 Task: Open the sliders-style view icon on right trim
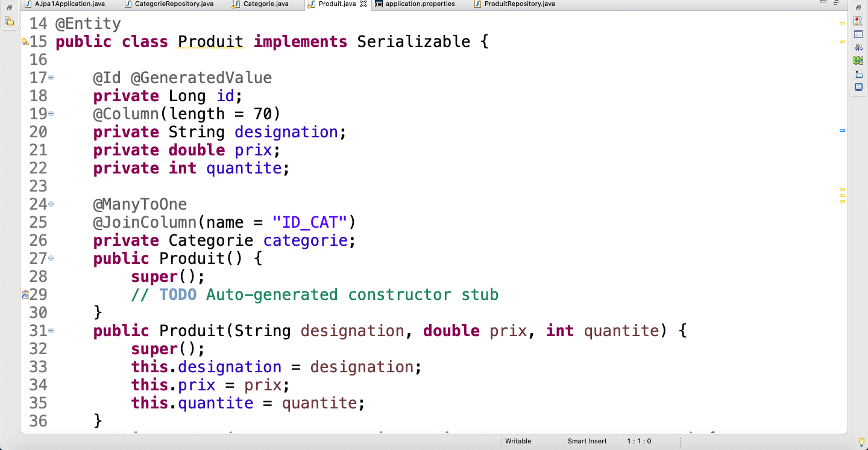tap(858, 47)
